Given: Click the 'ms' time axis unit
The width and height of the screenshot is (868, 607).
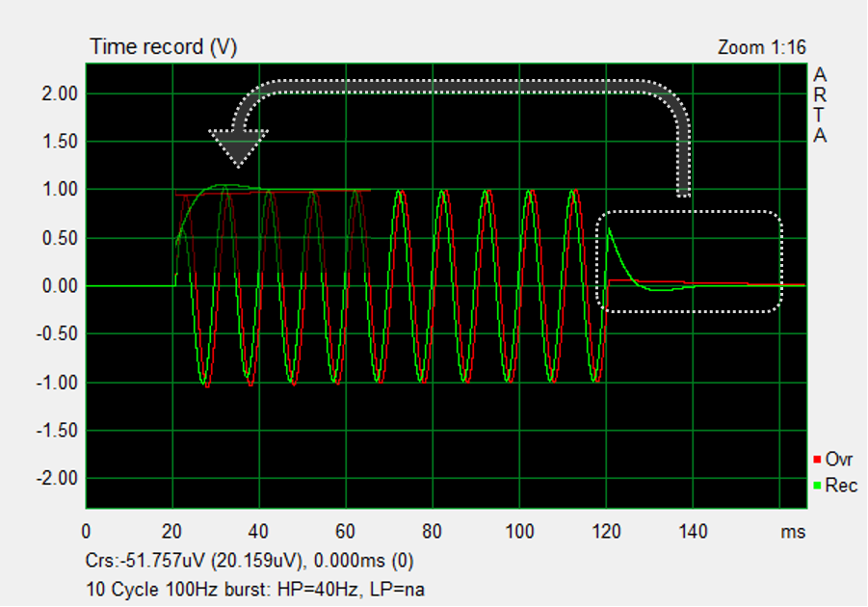Looking at the screenshot, I should click(x=793, y=532).
